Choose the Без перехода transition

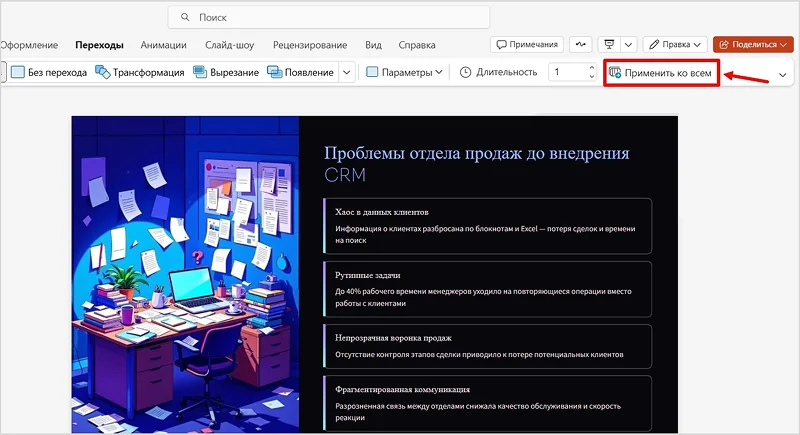coord(49,72)
